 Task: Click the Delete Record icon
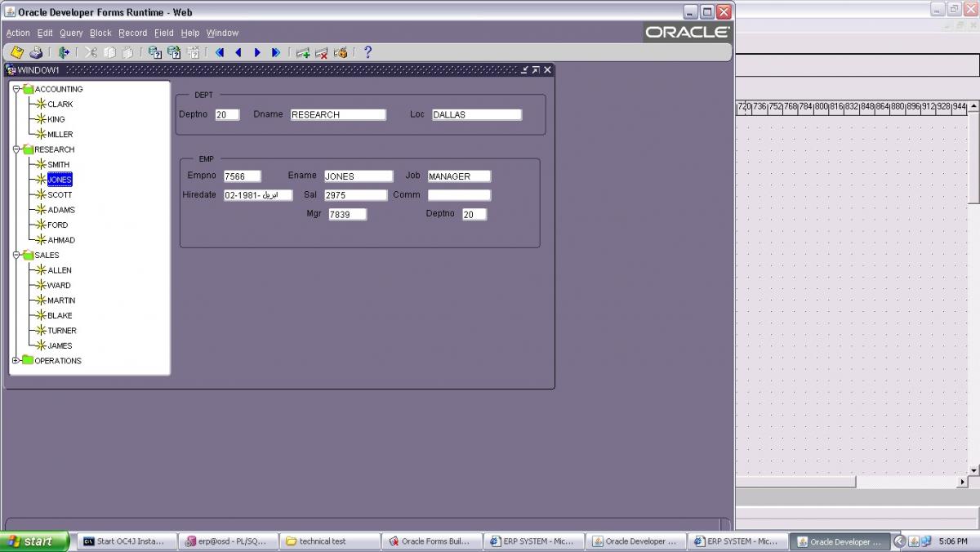pos(322,52)
